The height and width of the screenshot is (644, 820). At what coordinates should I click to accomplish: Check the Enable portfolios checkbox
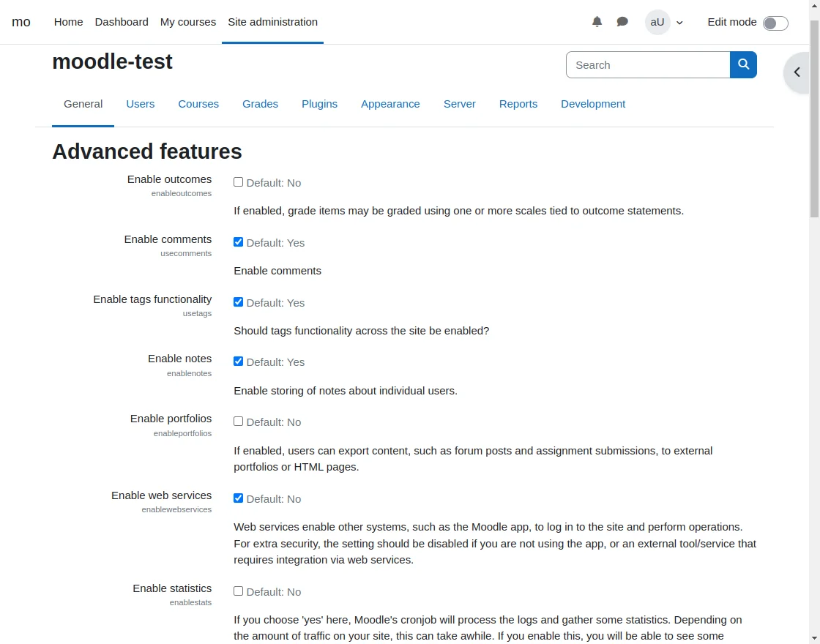tap(239, 422)
